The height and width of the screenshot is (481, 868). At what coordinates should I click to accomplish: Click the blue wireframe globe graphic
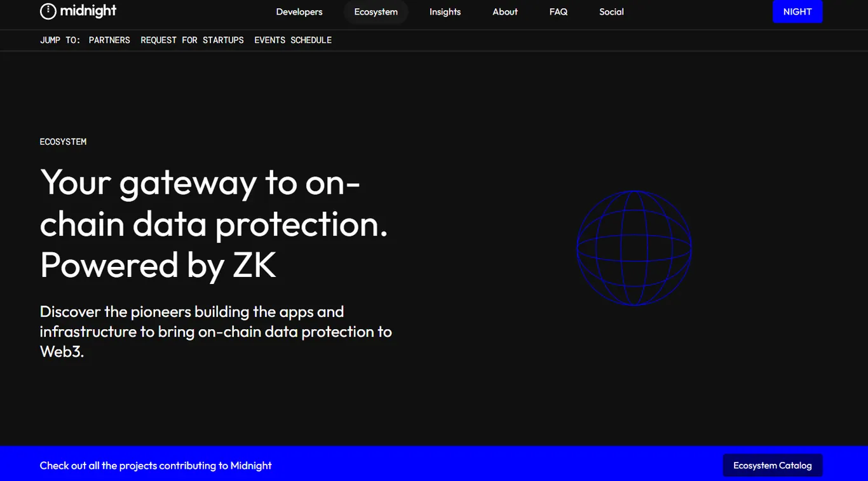(634, 248)
